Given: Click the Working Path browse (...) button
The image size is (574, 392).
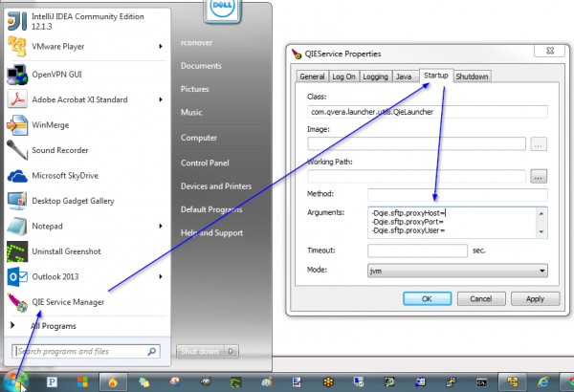Looking at the screenshot, I should click(539, 177).
